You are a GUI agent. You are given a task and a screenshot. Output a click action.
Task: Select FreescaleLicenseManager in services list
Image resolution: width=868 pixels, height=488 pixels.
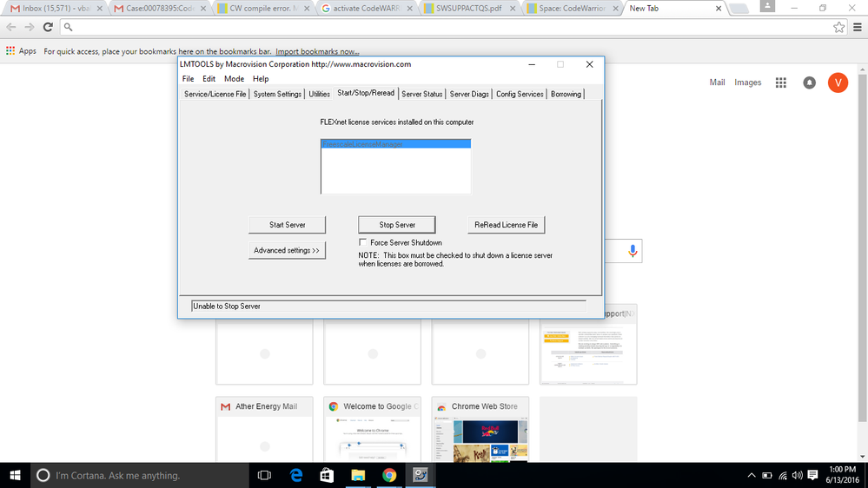396,144
